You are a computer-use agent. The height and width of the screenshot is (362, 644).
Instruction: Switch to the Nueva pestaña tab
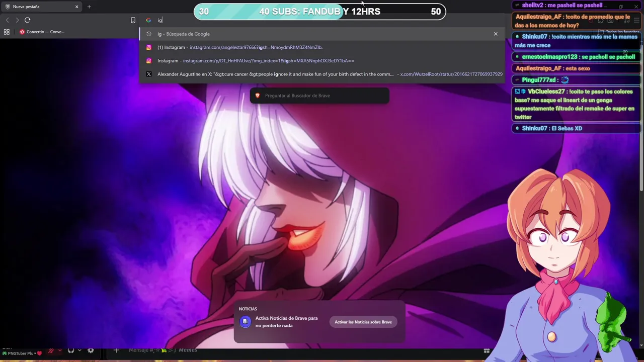41,7
